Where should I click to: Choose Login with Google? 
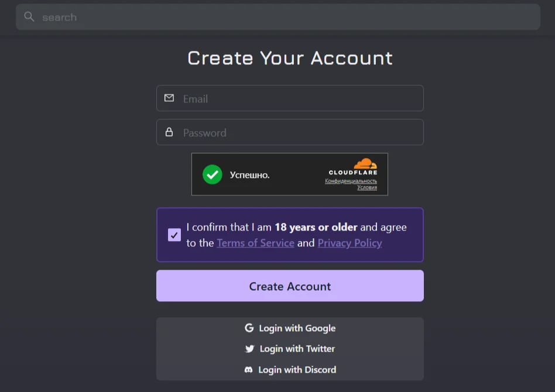(290, 328)
